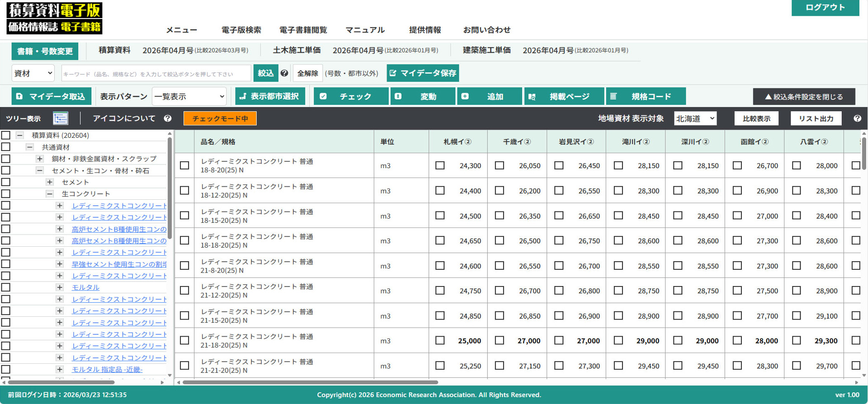Check the tree checkbox beside 共通資材
The width and height of the screenshot is (868, 404).
(6, 147)
